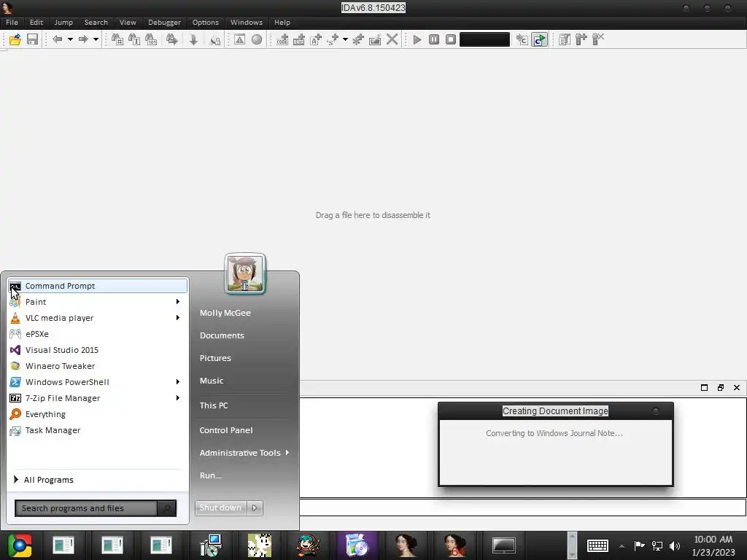Start debugger with the play button

tap(417, 39)
